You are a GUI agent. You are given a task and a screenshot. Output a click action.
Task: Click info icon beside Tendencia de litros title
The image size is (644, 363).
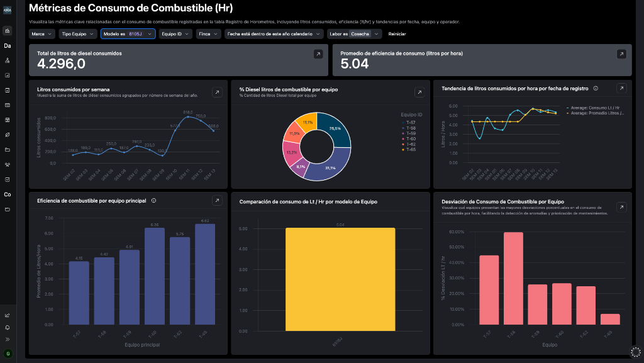pos(596,88)
